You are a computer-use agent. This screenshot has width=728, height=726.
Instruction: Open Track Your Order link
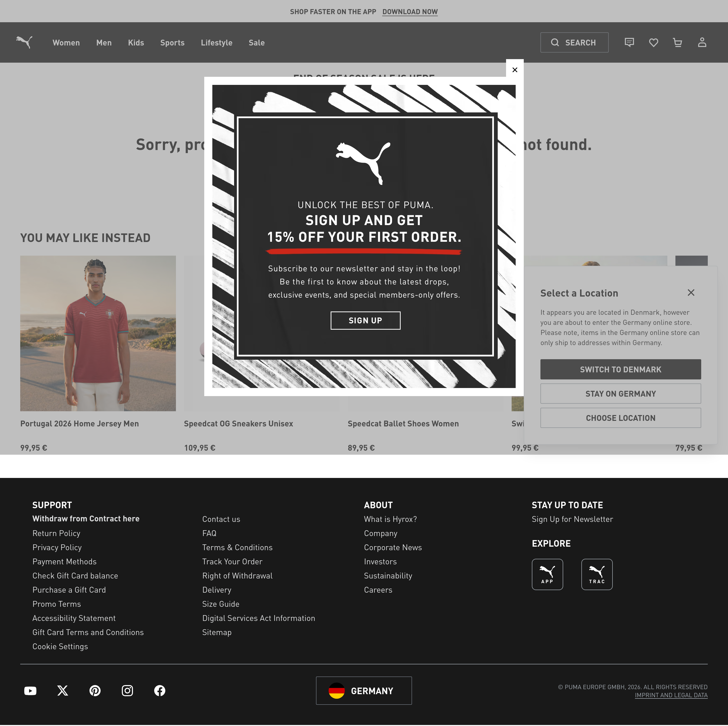tap(233, 562)
